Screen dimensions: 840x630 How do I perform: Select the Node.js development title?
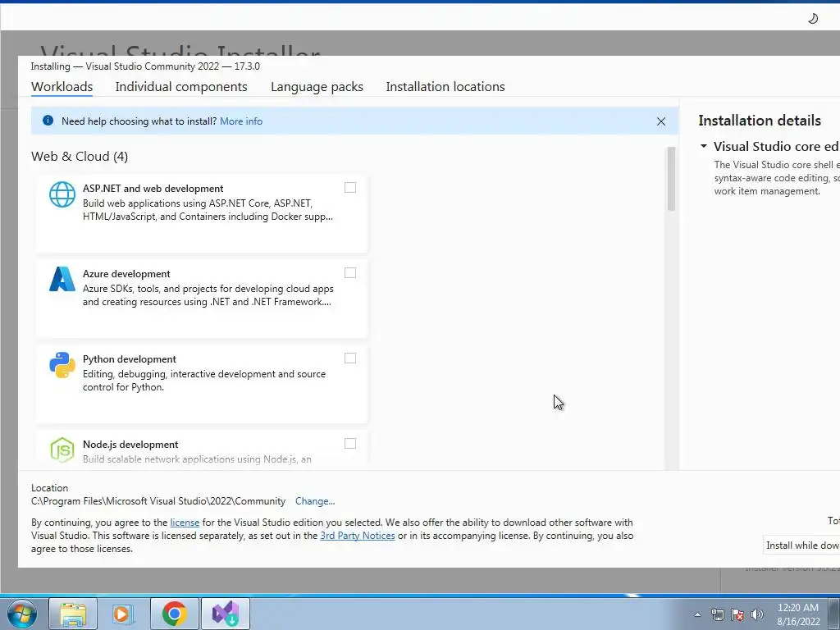[130, 444]
